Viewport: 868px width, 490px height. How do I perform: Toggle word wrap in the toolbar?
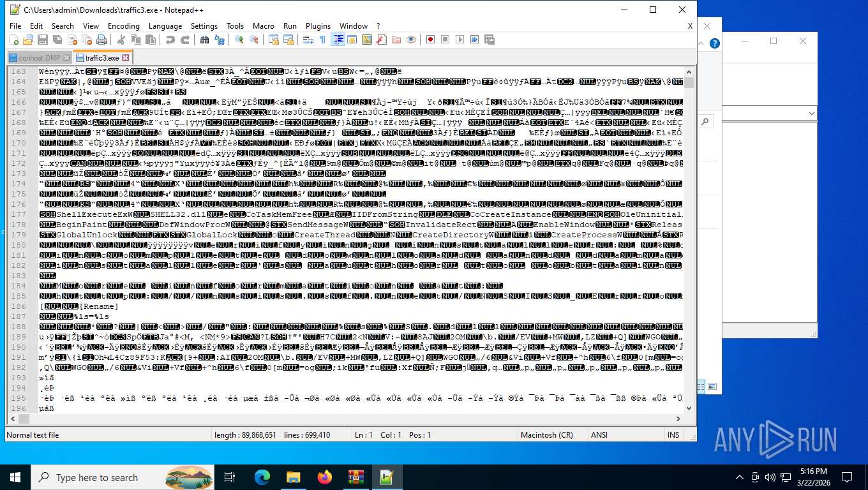tap(308, 40)
